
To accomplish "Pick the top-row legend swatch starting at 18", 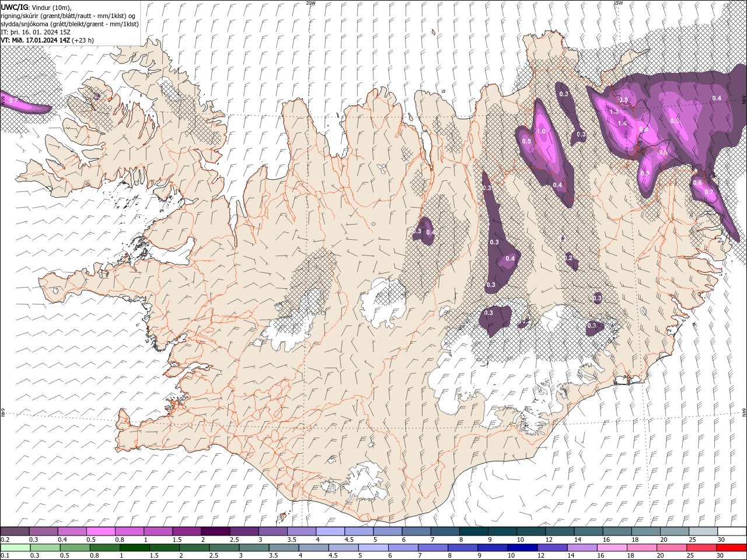I will point(645,531).
